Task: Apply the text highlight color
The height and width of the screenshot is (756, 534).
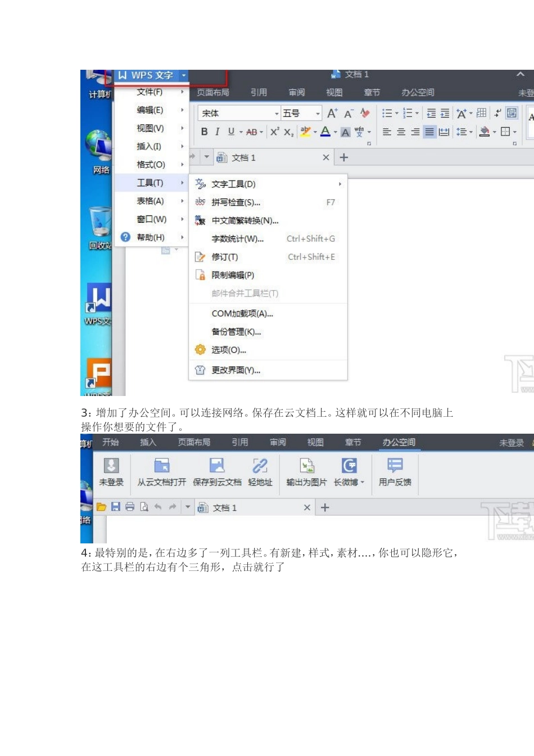Action: click(x=305, y=132)
